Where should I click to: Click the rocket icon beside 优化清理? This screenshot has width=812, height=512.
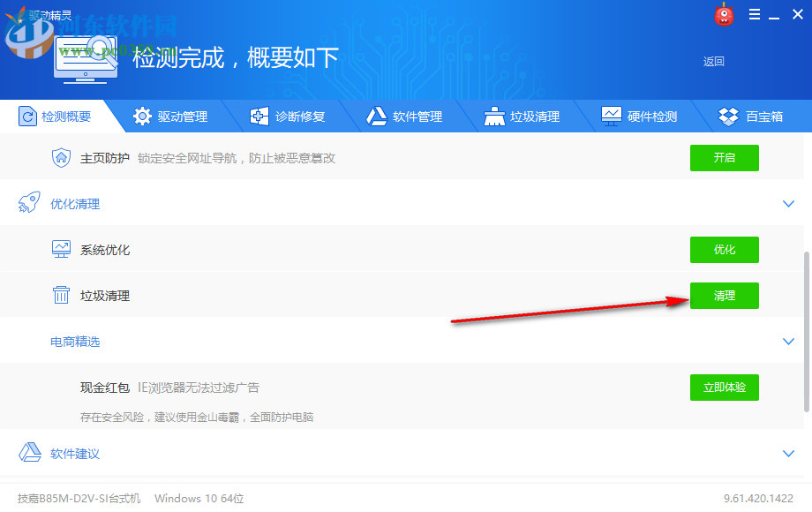pyautogui.click(x=27, y=203)
